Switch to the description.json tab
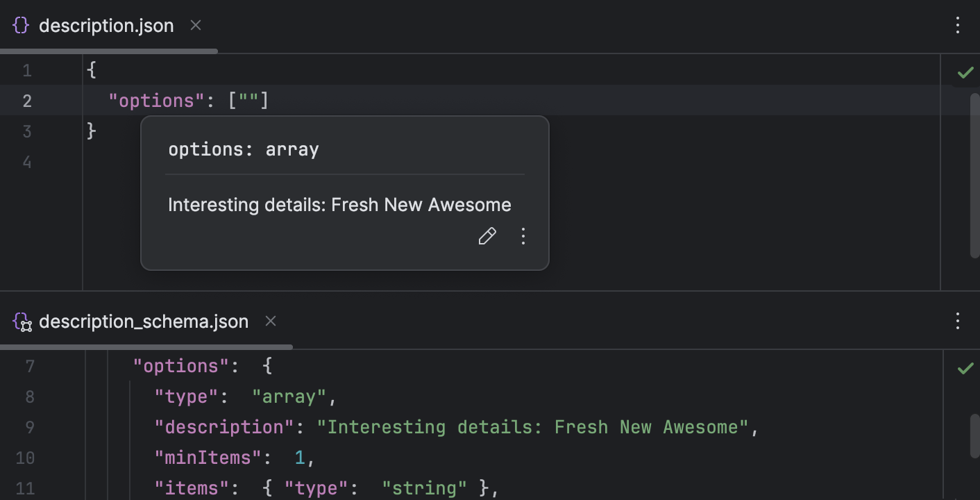980x500 pixels. 106,25
